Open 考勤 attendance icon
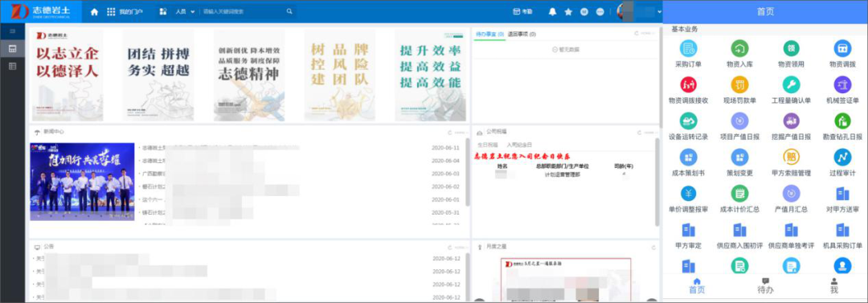 point(522,11)
